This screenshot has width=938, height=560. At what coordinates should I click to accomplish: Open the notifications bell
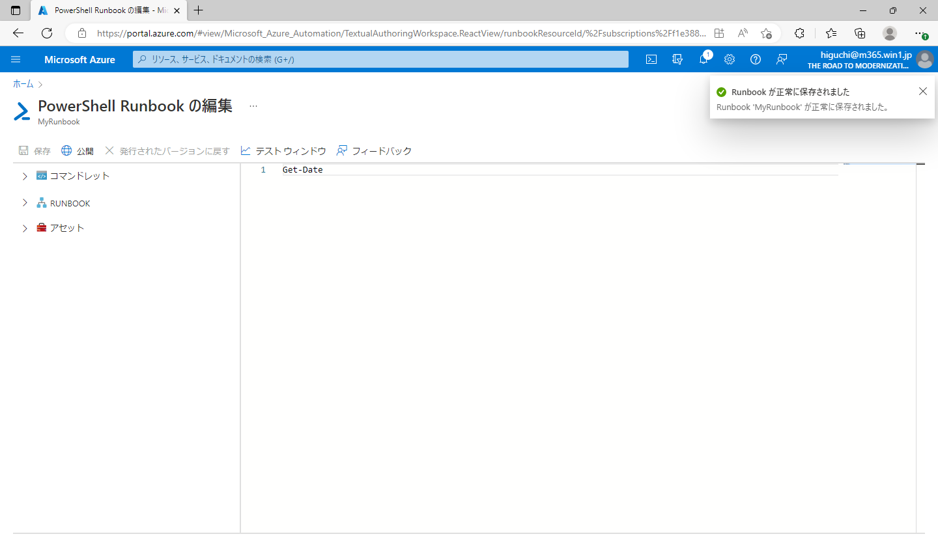703,59
